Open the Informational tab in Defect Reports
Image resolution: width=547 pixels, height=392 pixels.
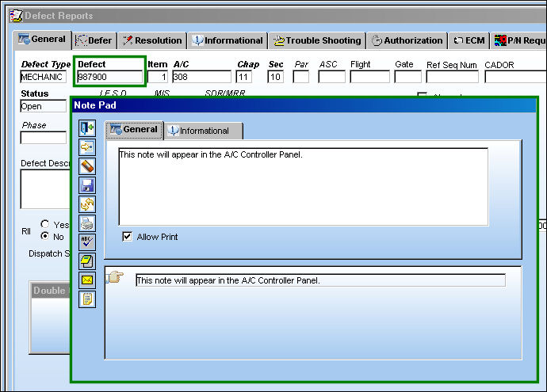coord(228,40)
